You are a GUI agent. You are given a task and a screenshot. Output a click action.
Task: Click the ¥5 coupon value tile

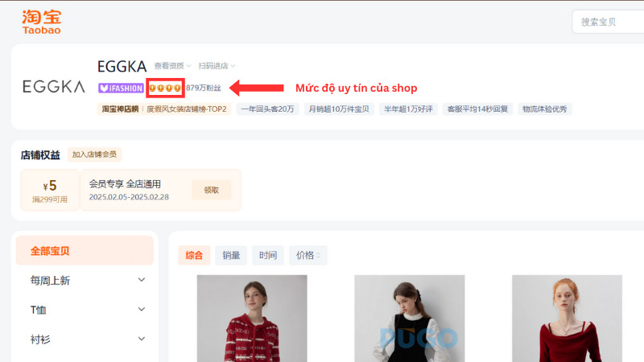point(50,190)
